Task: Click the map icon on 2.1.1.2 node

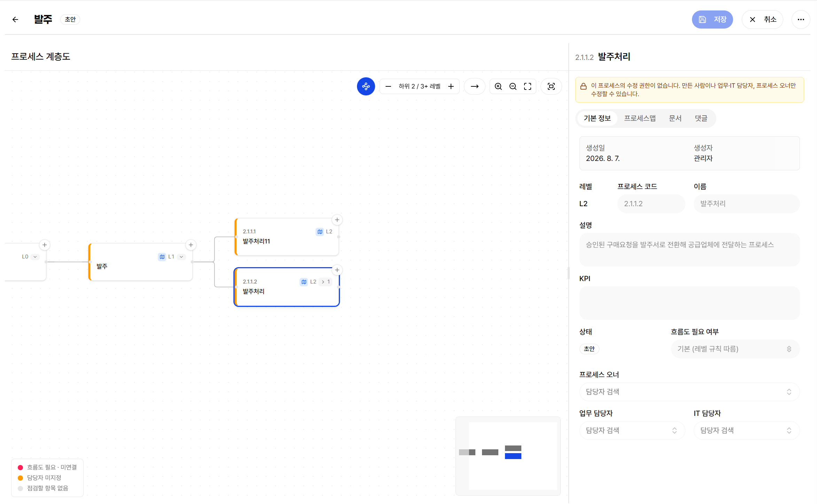Action: coord(304,282)
